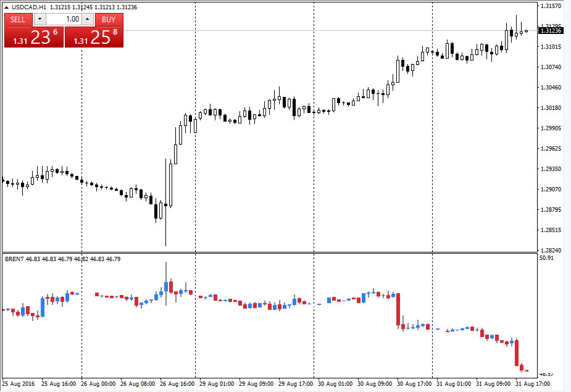Click time label 26 Aug 00:00

98,384
